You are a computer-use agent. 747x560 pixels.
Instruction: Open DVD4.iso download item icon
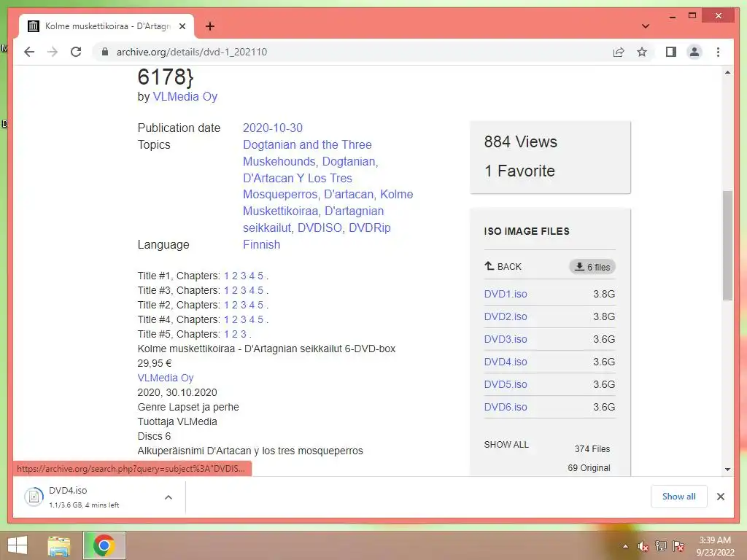click(x=34, y=497)
